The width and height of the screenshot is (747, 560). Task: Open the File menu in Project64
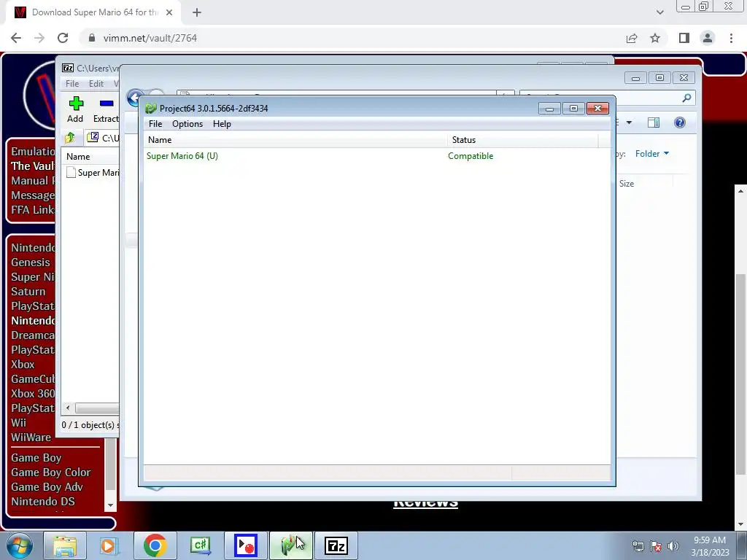tap(155, 124)
